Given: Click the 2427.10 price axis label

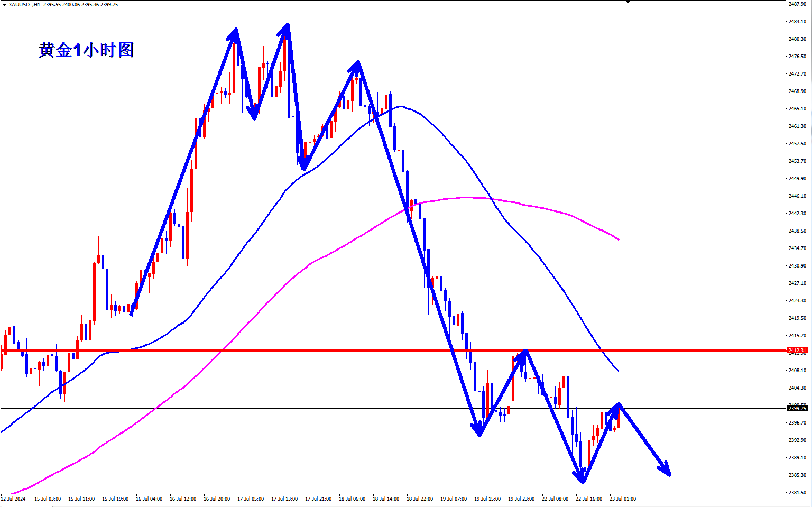Looking at the screenshot, I should click(797, 283).
